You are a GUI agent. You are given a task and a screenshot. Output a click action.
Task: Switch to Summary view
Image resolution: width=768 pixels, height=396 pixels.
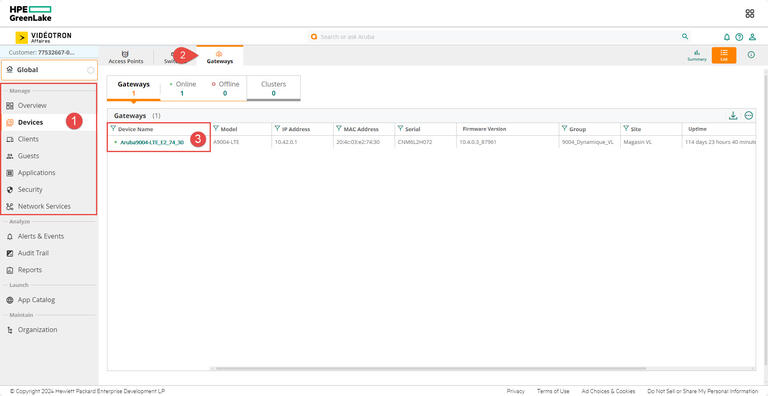click(x=696, y=55)
